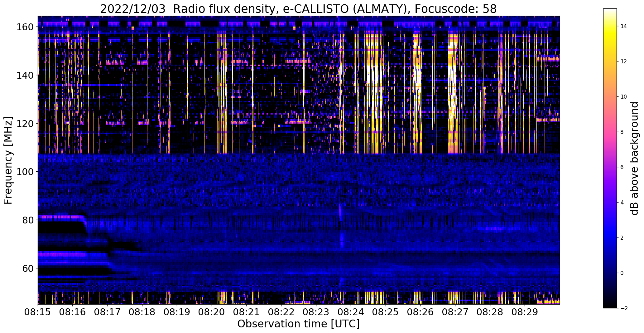Click the 08:18 time tick label
Screen dimensions: 644x333
click(142, 312)
